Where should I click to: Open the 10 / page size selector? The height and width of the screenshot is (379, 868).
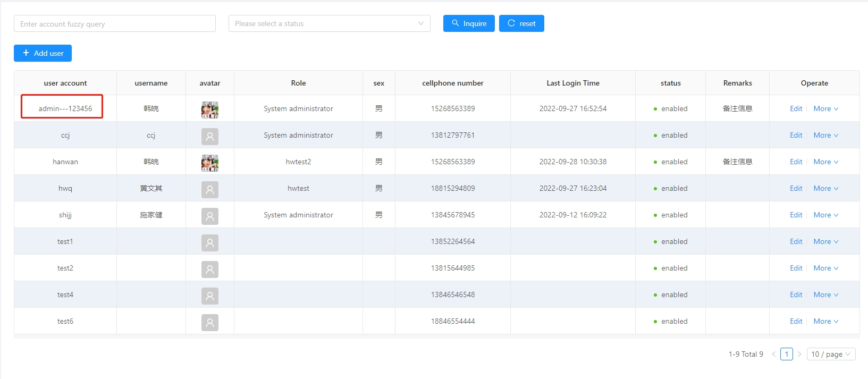click(x=831, y=354)
